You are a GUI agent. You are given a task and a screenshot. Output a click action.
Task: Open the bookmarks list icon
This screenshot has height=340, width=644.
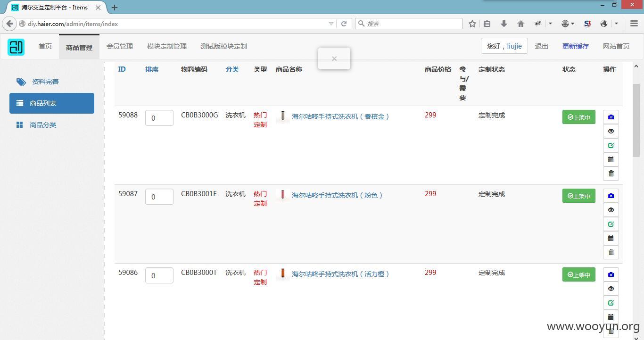tap(487, 24)
